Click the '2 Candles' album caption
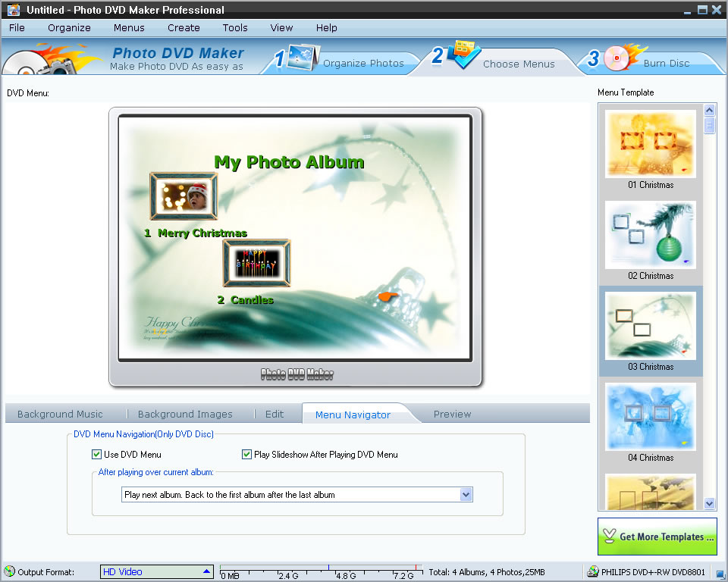The image size is (728, 582). tap(245, 300)
